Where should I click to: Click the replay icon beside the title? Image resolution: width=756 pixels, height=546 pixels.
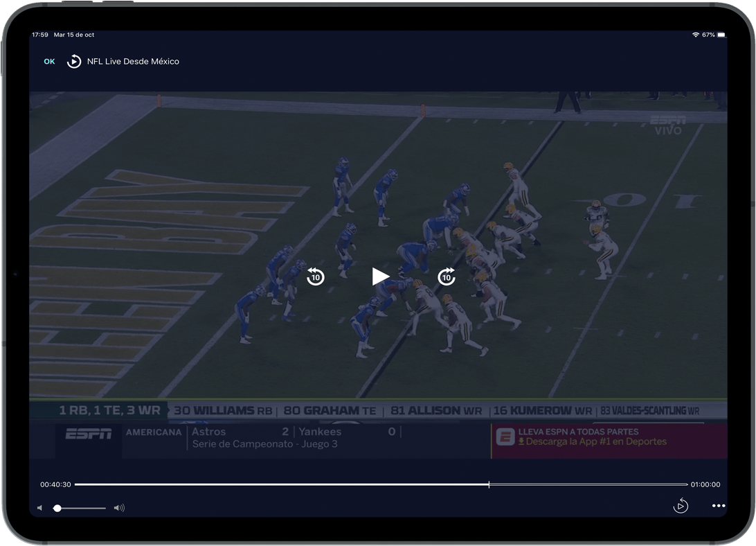pyautogui.click(x=74, y=62)
